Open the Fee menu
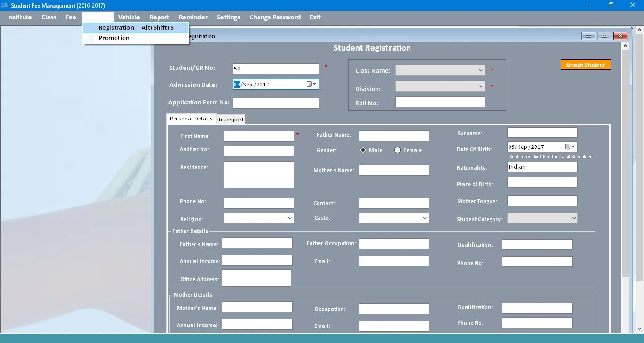Image resolution: width=644 pixels, height=343 pixels. click(71, 17)
